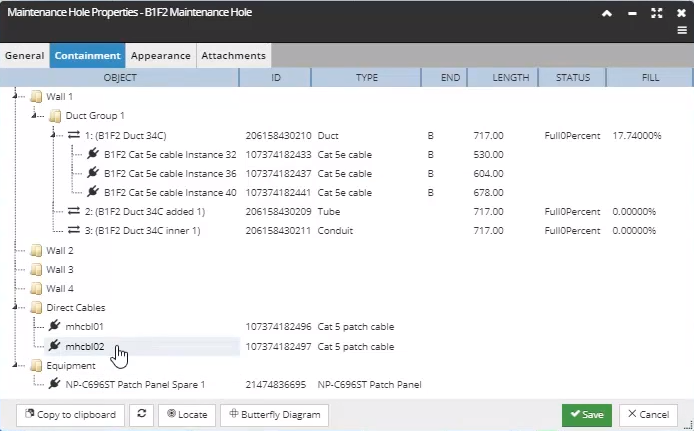Screen dimensions: 694x431
Task: Click the 530.00 length value
Action: point(488,154)
